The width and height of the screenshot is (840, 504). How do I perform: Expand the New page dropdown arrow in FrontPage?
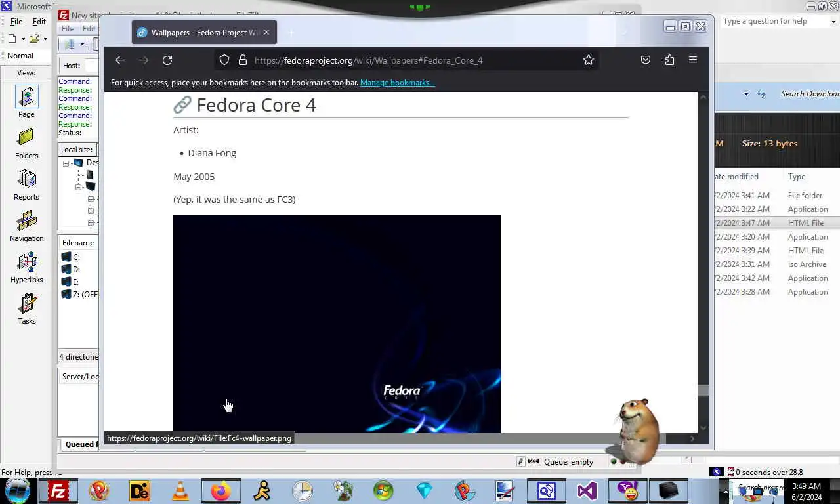[x=22, y=39]
